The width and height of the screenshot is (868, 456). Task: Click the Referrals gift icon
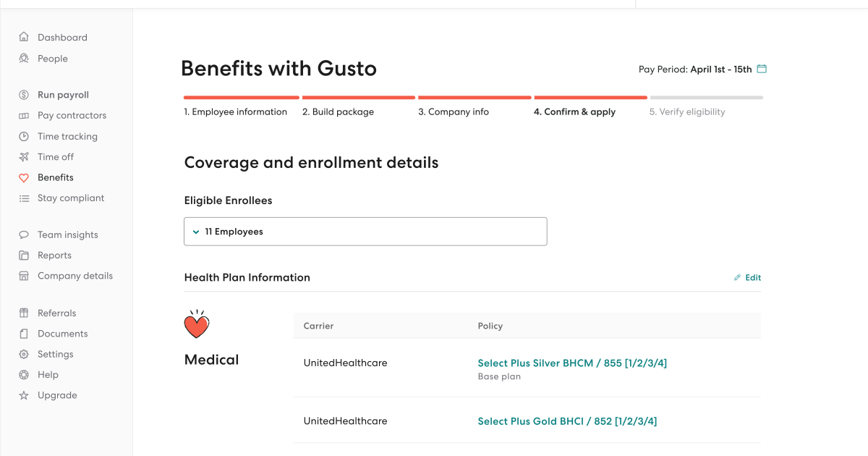[x=24, y=313]
